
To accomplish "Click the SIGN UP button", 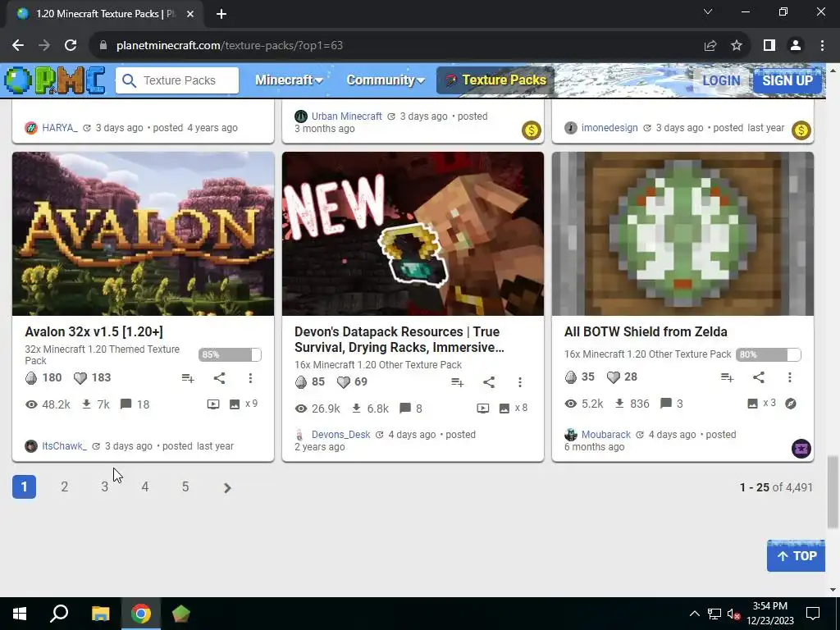I will point(787,81).
